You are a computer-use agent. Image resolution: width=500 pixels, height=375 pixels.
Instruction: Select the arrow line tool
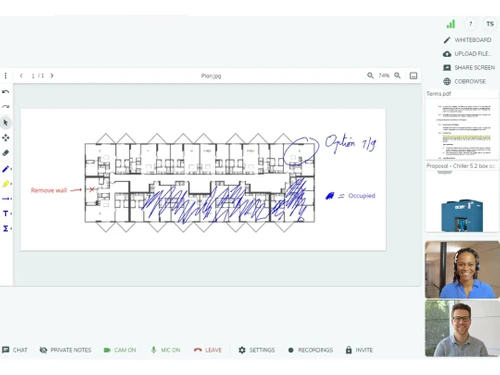click(x=5, y=199)
